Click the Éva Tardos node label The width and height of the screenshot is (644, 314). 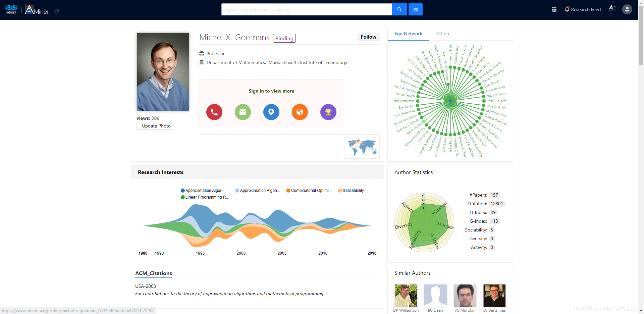(407, 107)
